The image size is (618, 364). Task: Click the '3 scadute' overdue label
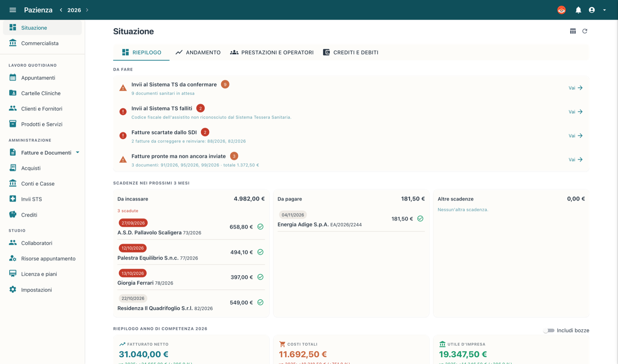pos(128,211)
